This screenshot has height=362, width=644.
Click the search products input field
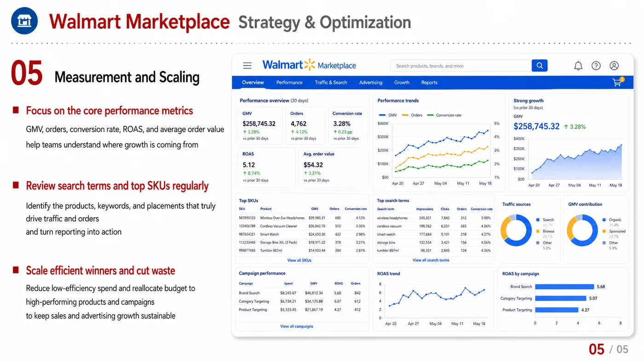461,66
